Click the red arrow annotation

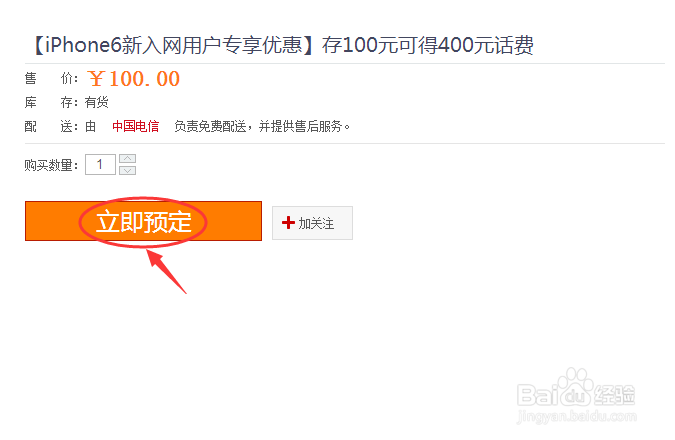tap(166, 271)
